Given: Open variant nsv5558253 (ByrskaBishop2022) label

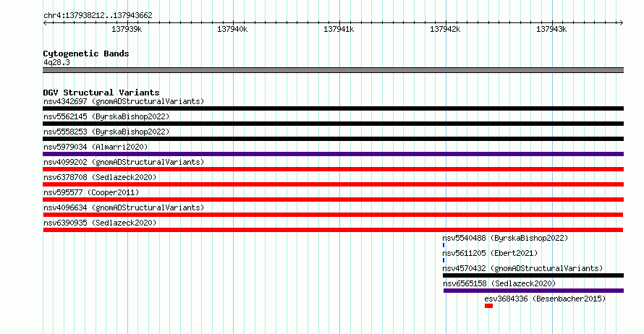Looking at the screenshot, I should [106, 132].
